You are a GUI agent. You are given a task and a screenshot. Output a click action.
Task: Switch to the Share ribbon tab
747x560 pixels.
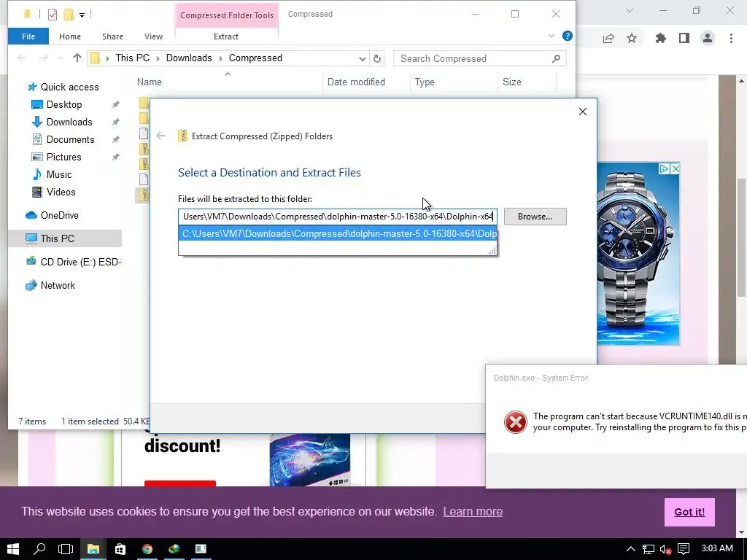click(x=112, y=36)
